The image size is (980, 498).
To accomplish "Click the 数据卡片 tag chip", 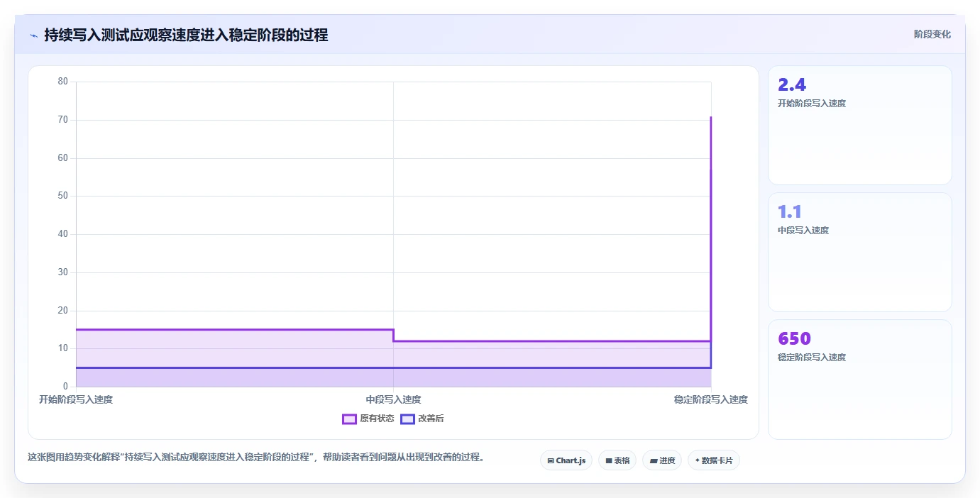I will pos(714,460).
